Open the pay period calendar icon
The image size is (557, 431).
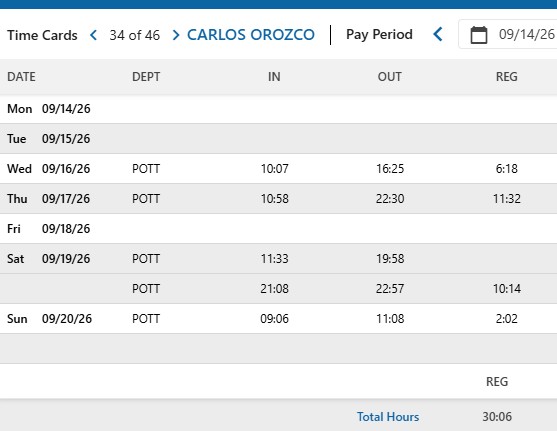tap(478, 35)
